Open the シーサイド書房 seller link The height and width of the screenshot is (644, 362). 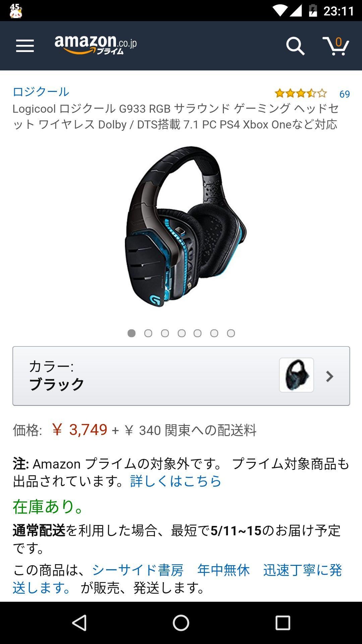point(138,570)
